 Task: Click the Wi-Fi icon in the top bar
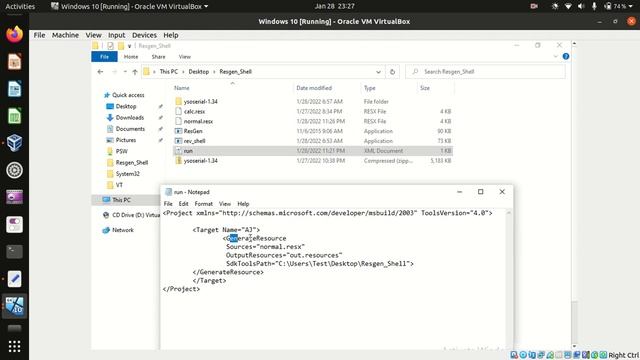[568, 6]
